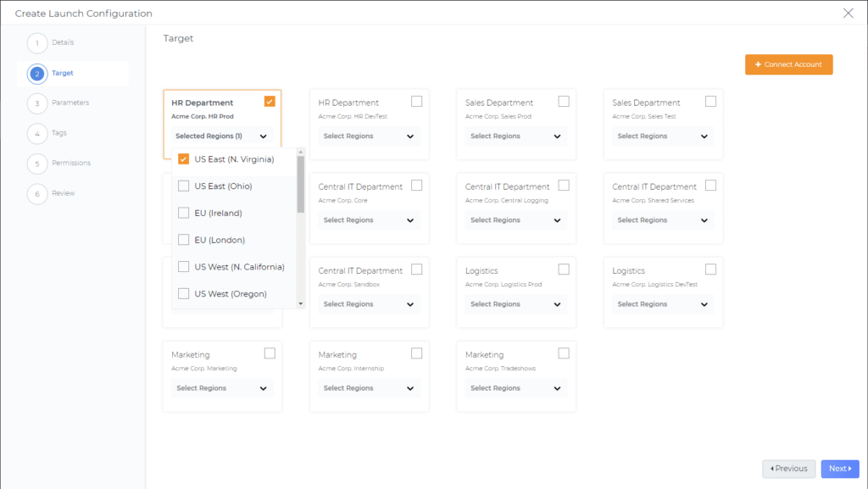Click the step 4 Tags circle icon
Image resolution: width=868 pixels, height=489 pixels.
pos(37,133)
